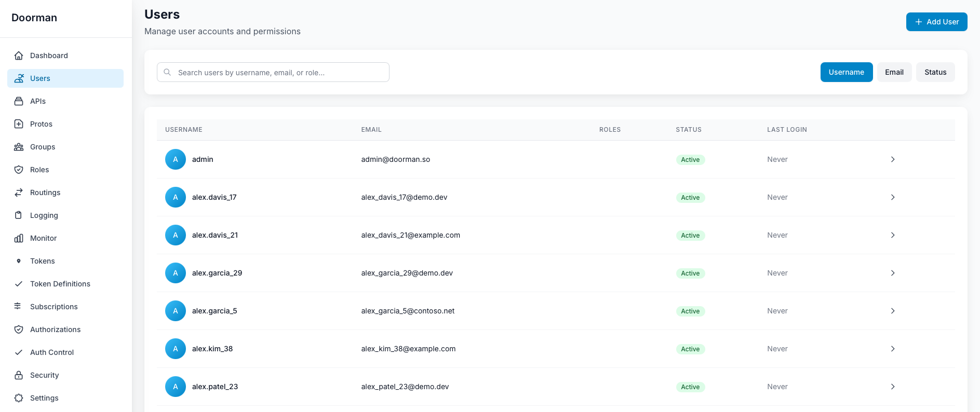This screenshot has height=412, width=980.
Task: Select email admin@doorman.so
Action: coord(396,159)
